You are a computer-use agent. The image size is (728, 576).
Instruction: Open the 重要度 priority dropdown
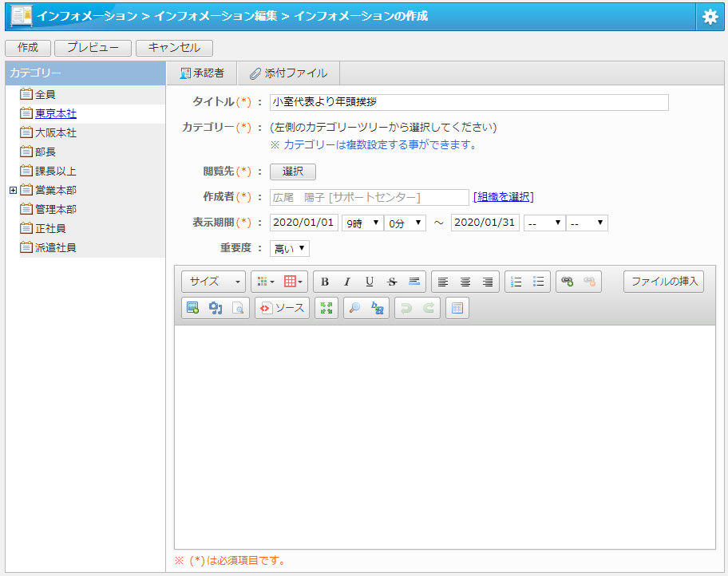289,248
